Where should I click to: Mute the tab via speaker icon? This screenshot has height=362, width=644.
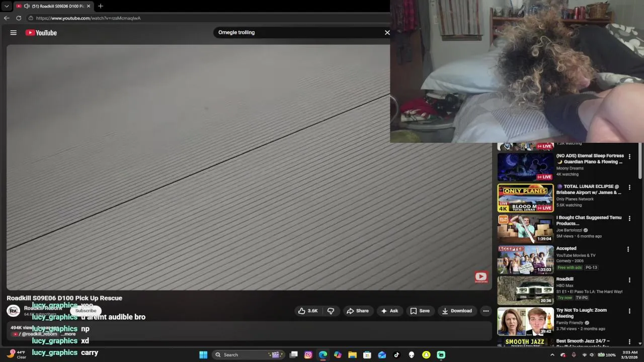[27, 6]
